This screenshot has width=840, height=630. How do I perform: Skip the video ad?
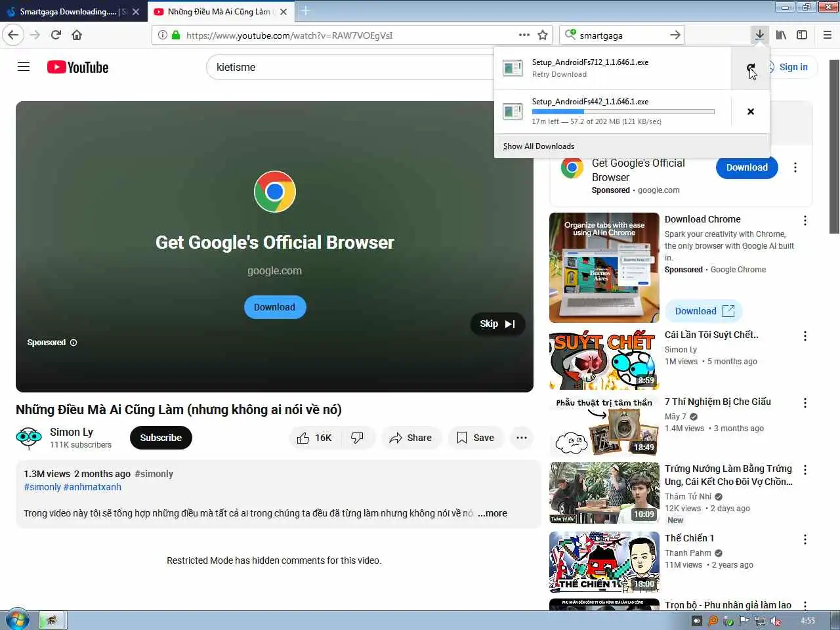(x=497, y=324)
